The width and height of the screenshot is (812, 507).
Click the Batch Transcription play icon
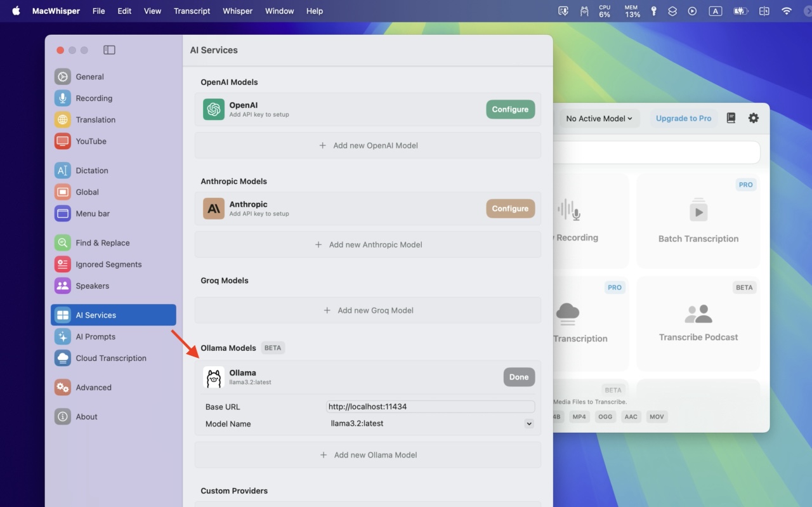tap(698, 211)
